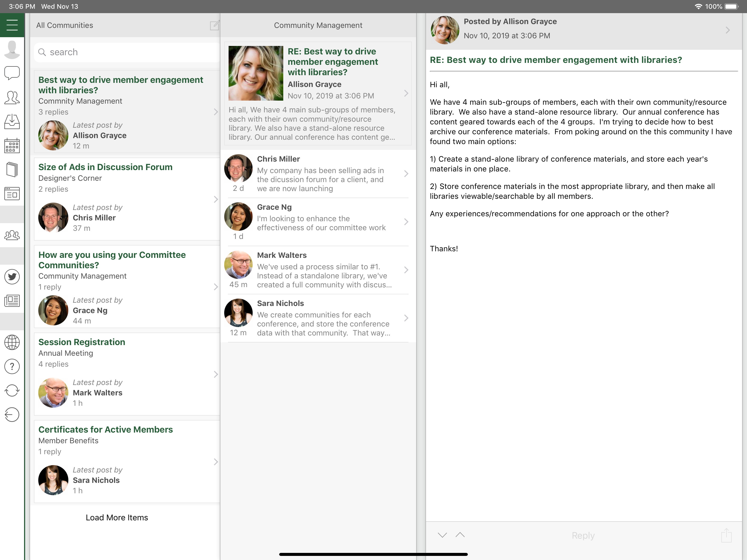Tap the share icon in post footer
This screenshot has width=747, height=560.
[x=726, y=535]
